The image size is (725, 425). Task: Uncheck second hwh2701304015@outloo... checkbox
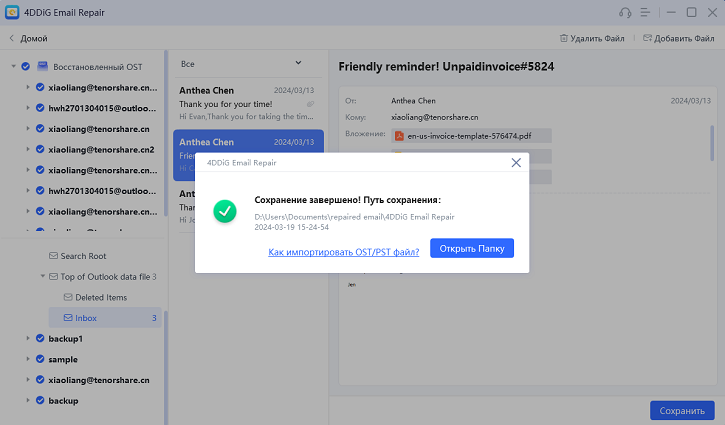point(40,191)
